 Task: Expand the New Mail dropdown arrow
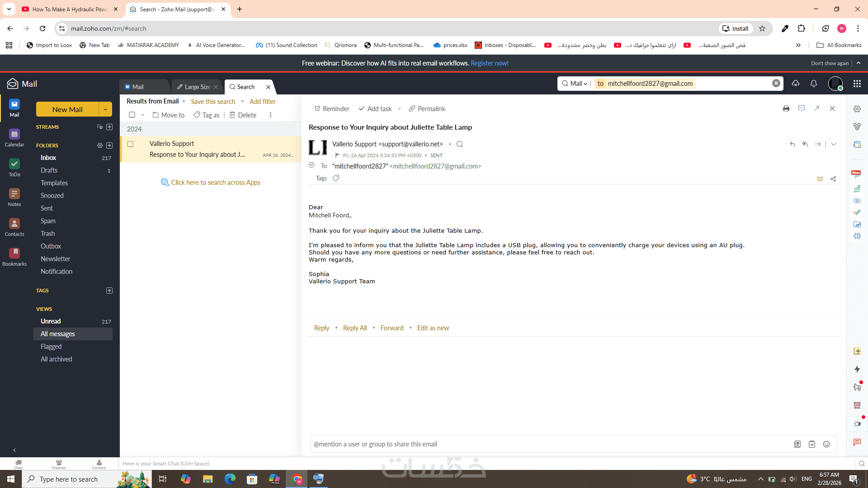tap(105, 109)
